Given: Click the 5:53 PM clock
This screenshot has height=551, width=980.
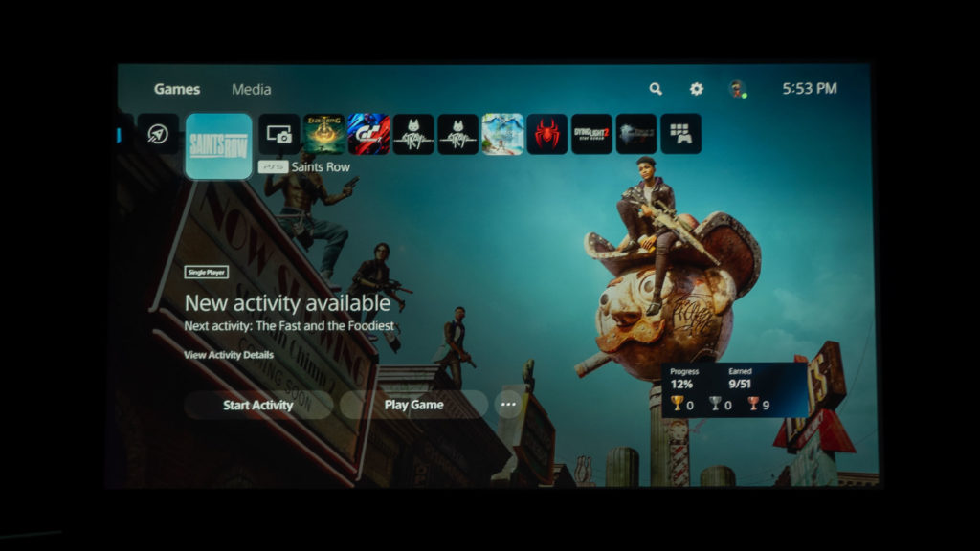Looking at the screenshot, I should click(810, 89).
